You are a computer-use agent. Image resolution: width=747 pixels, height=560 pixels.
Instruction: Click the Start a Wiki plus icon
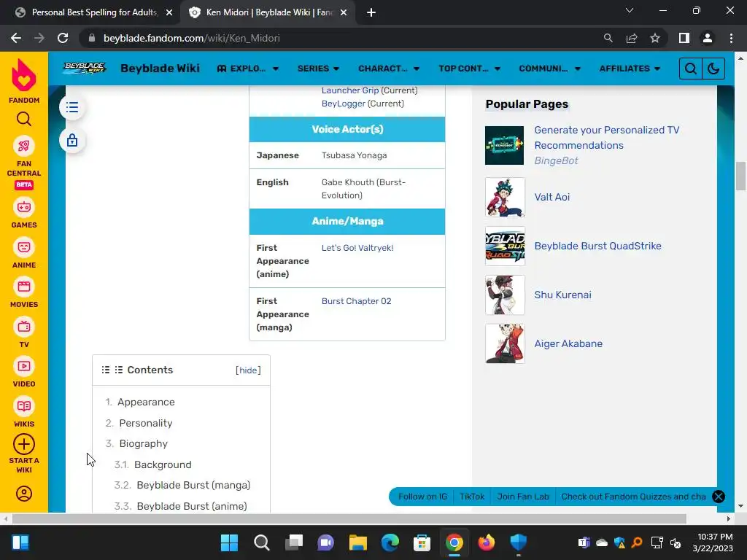click(x=24, y=444)
